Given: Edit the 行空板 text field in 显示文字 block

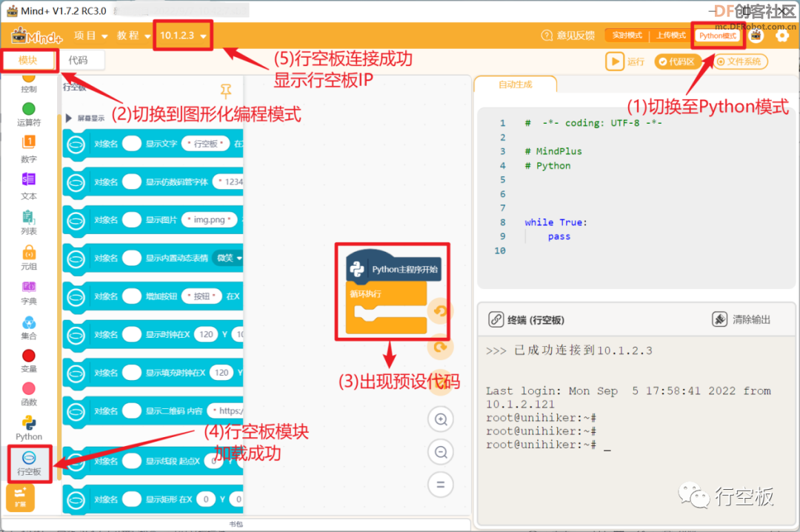Looking at the screenshot, I should point(206,144).
